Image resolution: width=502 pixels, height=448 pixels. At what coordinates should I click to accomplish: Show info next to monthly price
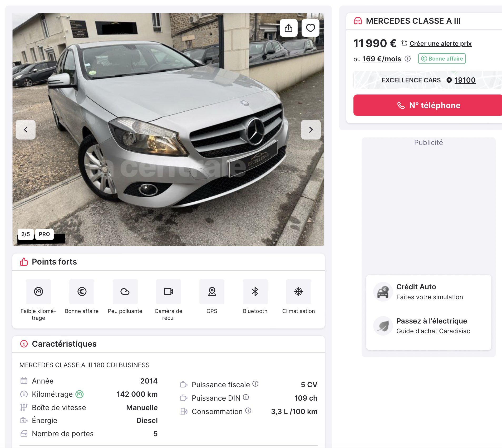click(x=407, y=59)
